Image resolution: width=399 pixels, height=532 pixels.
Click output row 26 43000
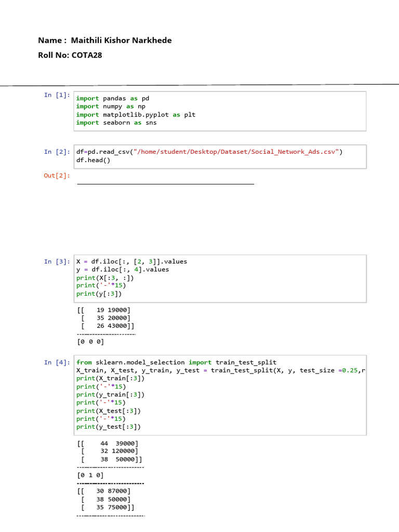pos(108,326)
